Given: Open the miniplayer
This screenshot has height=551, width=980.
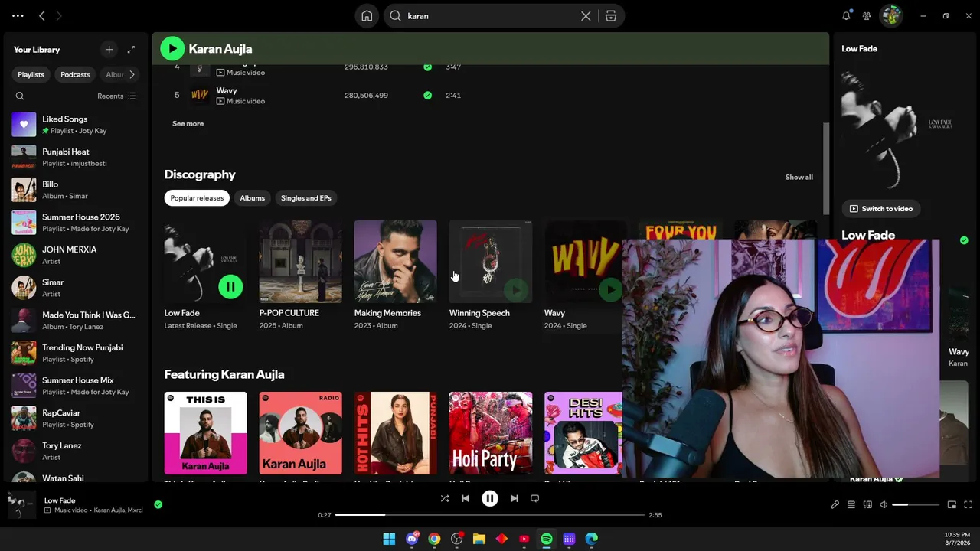Looking at the screenshot, I should [x=952, y=504].
